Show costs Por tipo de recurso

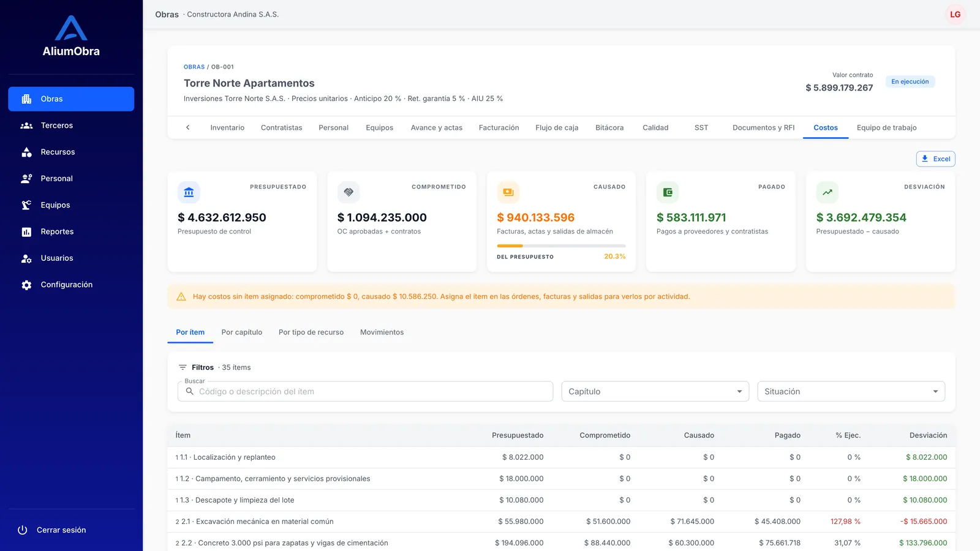click(311, 332)
